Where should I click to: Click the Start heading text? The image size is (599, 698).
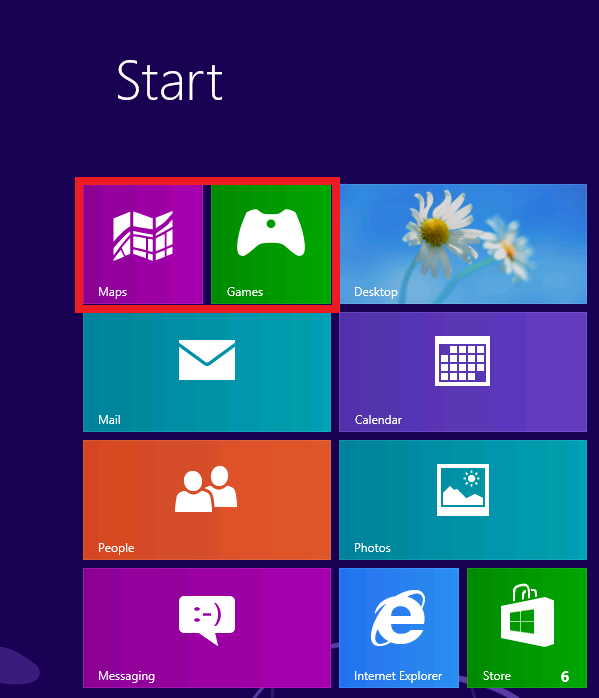click(x=170, y=81)
